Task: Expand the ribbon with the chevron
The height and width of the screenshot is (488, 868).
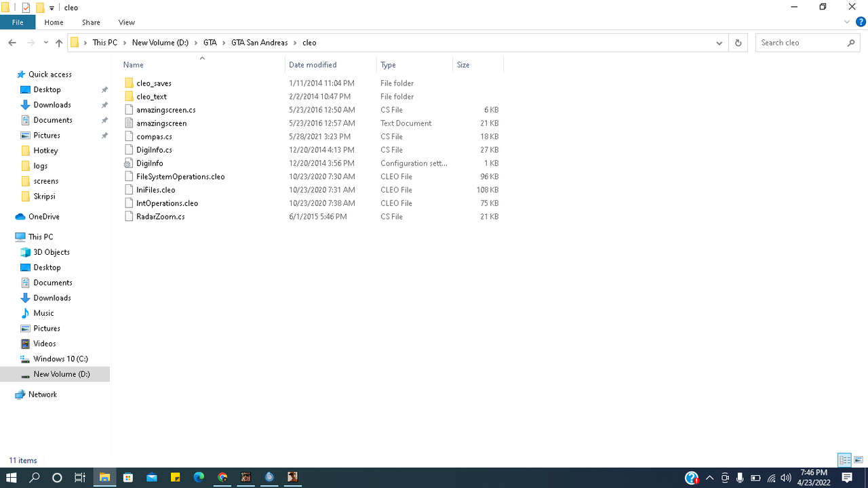Action: coord(846,22)
